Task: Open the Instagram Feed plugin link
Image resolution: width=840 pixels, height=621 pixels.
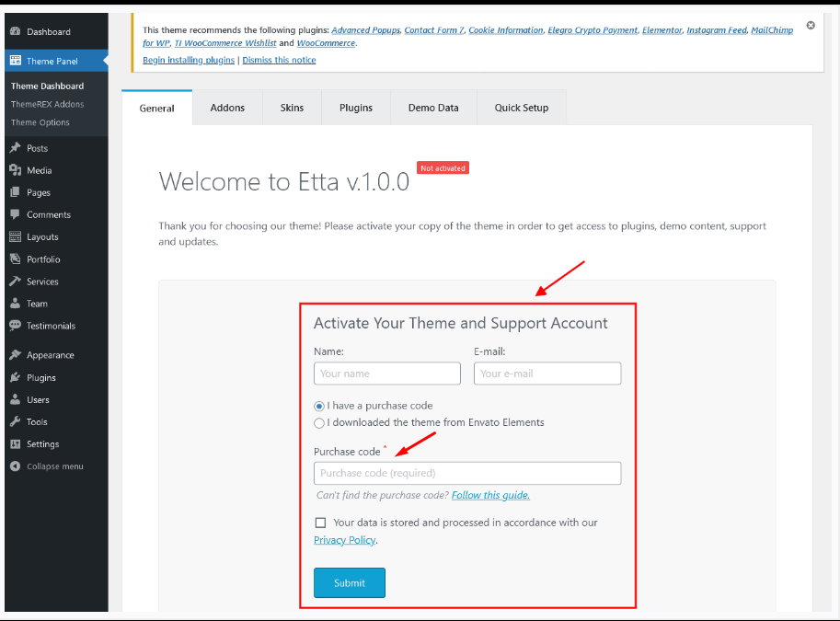Action: pyautogui.click(x=717, y=30)
